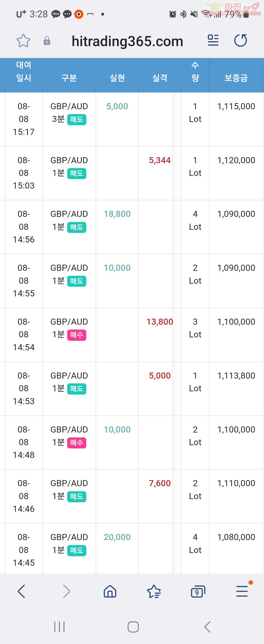Image resolution: width=264 pixels, height=644 pixels.
Task: Tap the hitrading365.com address field
Action: pos(127,41)
